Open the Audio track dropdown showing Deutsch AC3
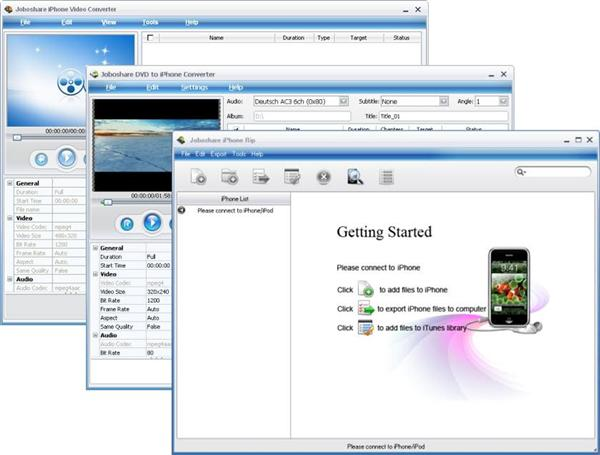This screenshot has height=455, width=600. click(x=343, y=101)
